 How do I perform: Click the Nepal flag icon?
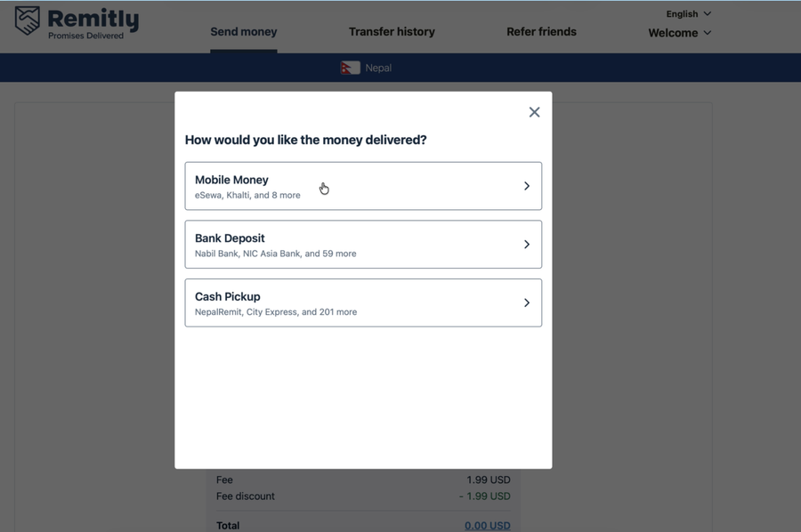point(351,68)
